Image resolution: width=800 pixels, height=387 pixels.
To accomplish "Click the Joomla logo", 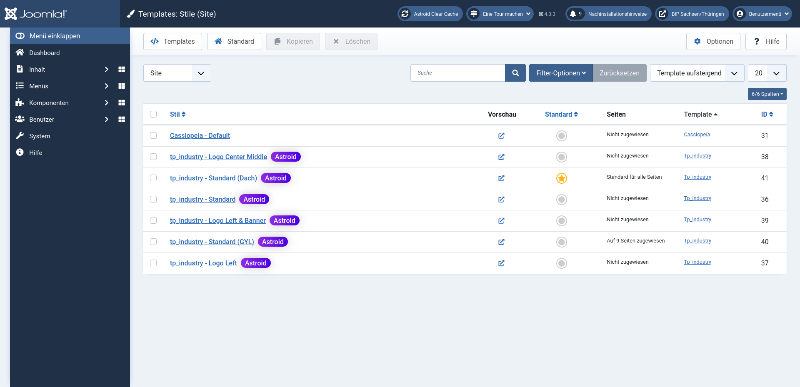I will pos(36,14).
